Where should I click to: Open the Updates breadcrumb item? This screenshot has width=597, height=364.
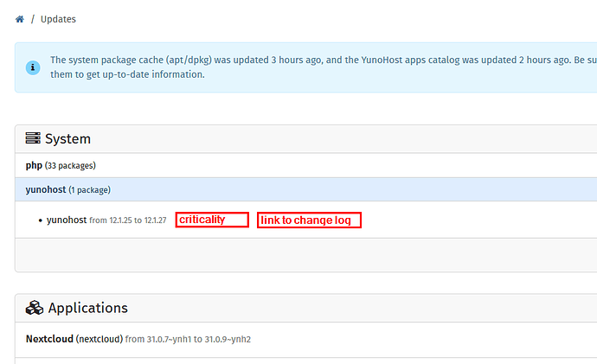point(58,19)
